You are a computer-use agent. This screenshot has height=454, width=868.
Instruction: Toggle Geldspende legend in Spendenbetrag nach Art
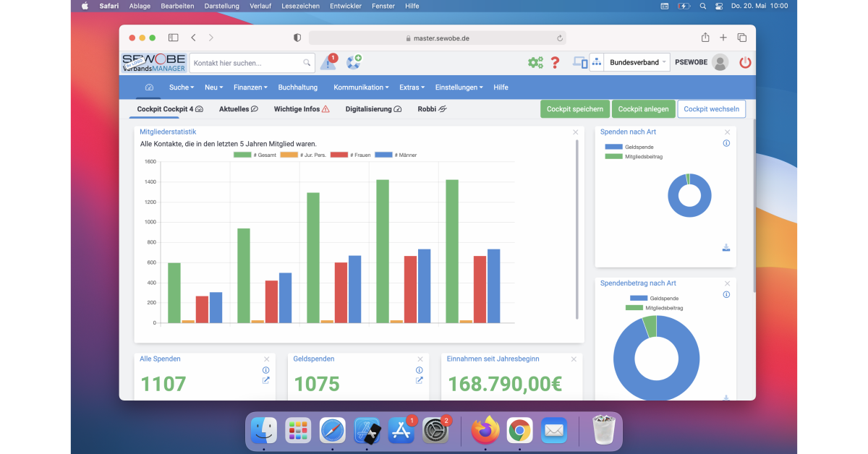pyautogui.click(x=655, y=298)
